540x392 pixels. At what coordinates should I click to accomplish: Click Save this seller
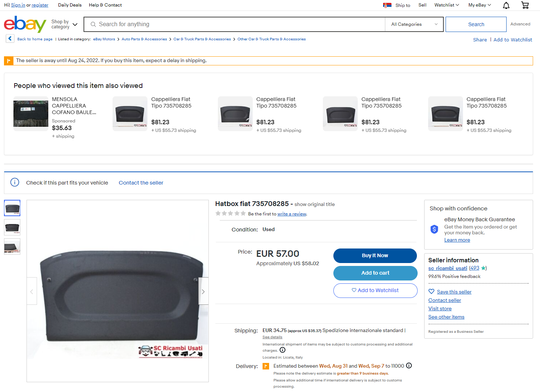pyautogui.click(x=454, y=292)
